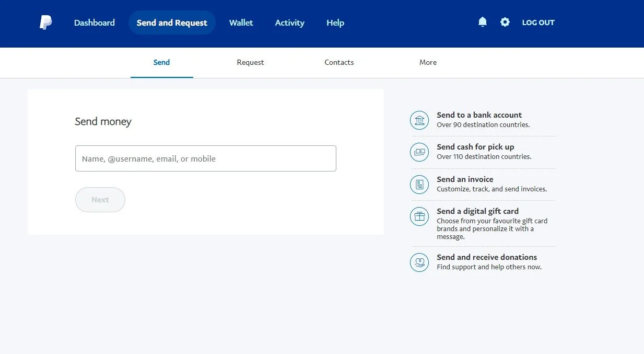Open the More tab
The height and width of the screenshot is (354, 644).
pos(428,62)
